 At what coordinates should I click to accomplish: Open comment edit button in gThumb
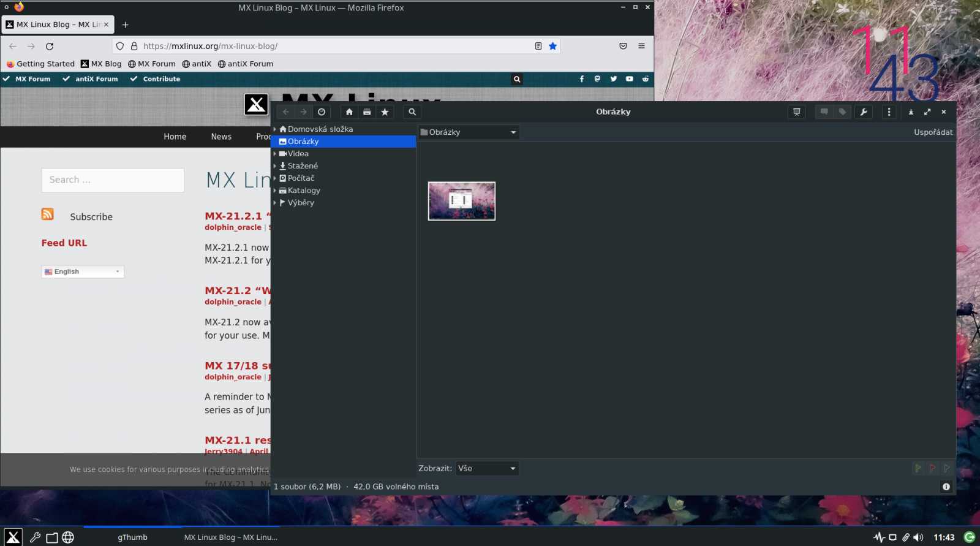[x=824, y=112]
